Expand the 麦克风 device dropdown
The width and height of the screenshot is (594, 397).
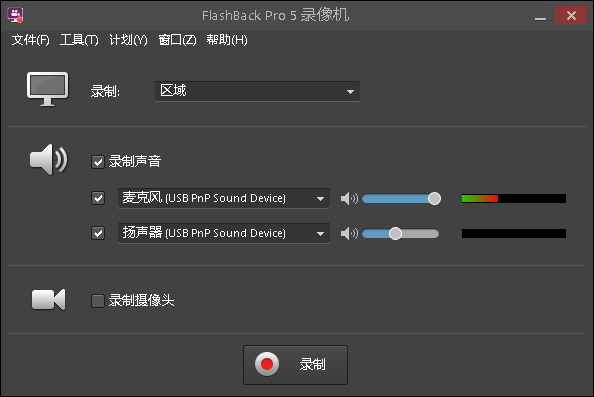[x=224, y=198]
